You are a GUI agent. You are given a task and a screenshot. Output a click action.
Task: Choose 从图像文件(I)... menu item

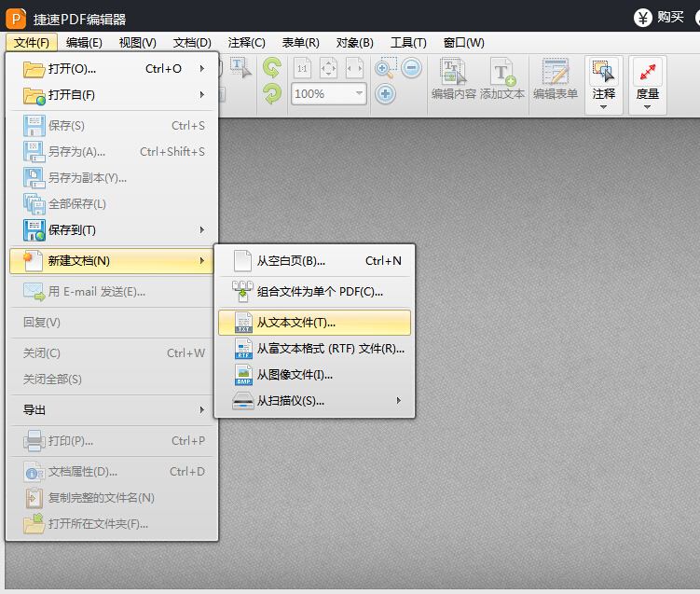[x=314, y=375]
